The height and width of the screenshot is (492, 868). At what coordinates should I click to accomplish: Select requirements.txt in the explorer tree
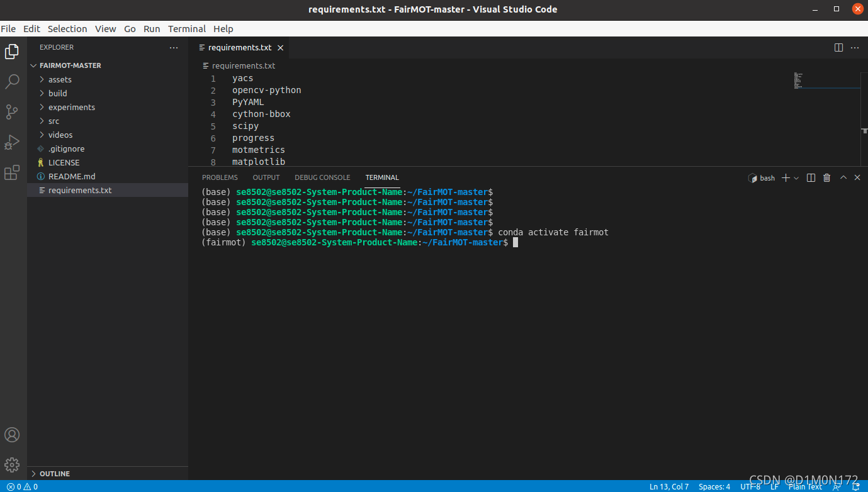point(108,190)
